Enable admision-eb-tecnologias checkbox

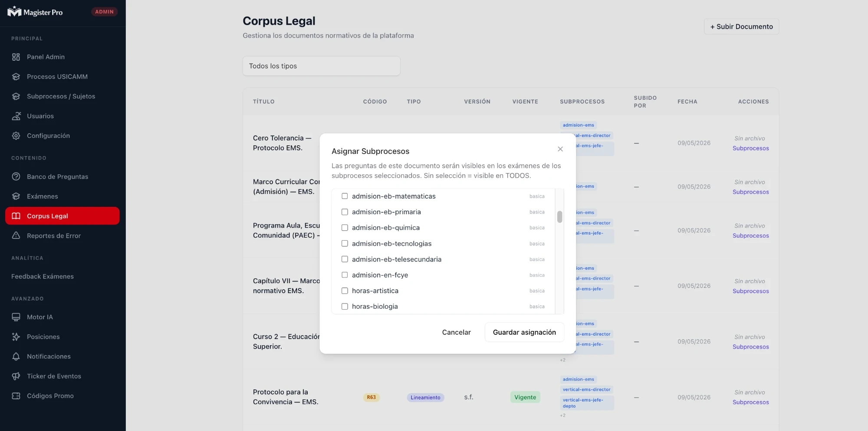click(x=345, y=243)
